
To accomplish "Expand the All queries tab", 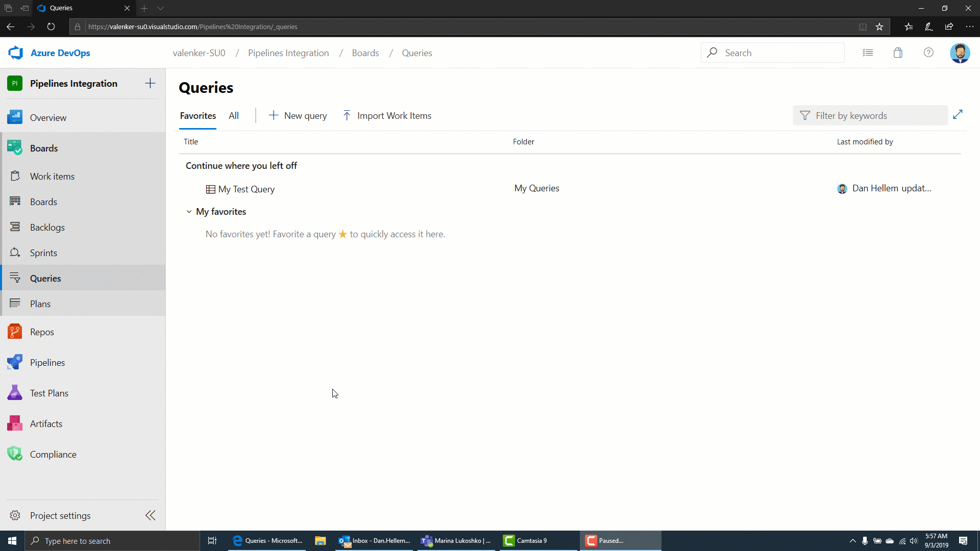I will click(x=234, y=115).
